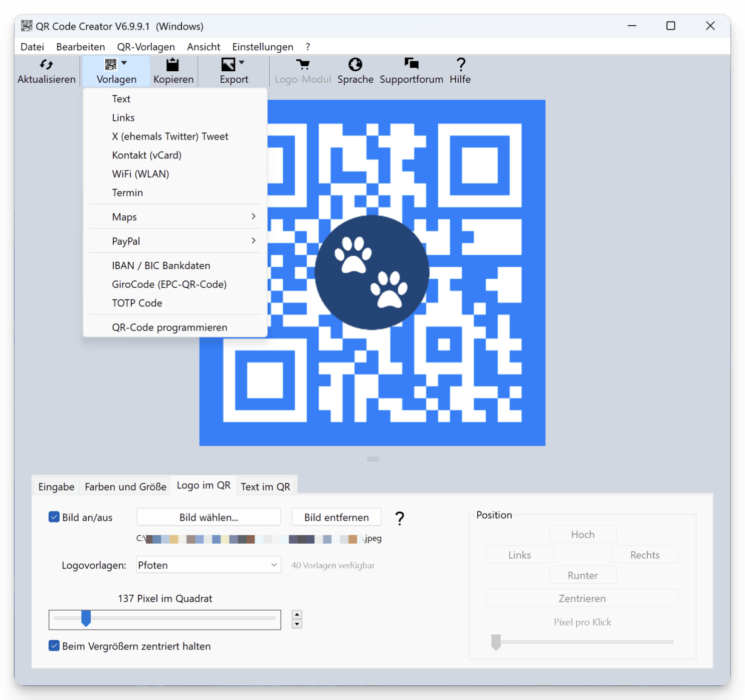This screenshot has height=700, width=745.
Task: Click the .jpeg image path text
Action: pos(259,539)
